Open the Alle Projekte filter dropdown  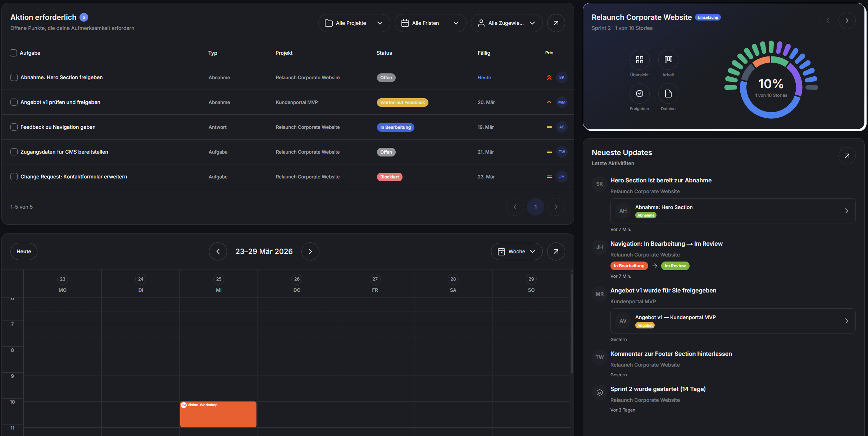tap(354, 23)
